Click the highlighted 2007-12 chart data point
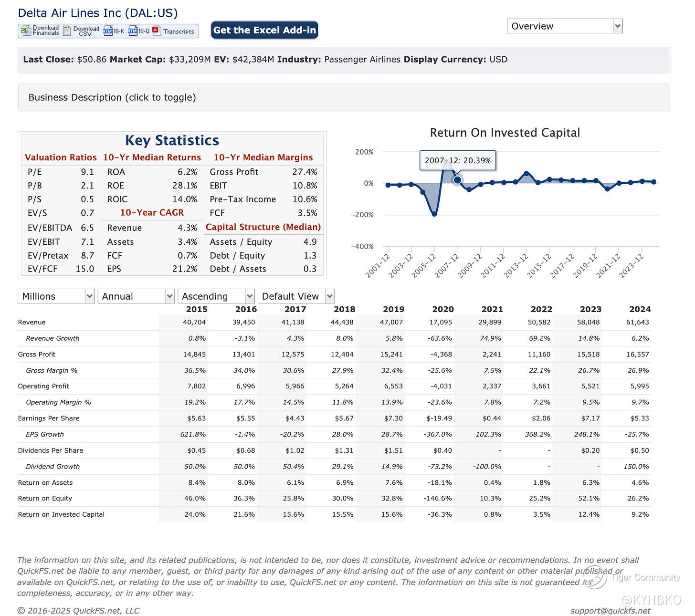The width and height of the screenshot is (695, 616). 457,180
